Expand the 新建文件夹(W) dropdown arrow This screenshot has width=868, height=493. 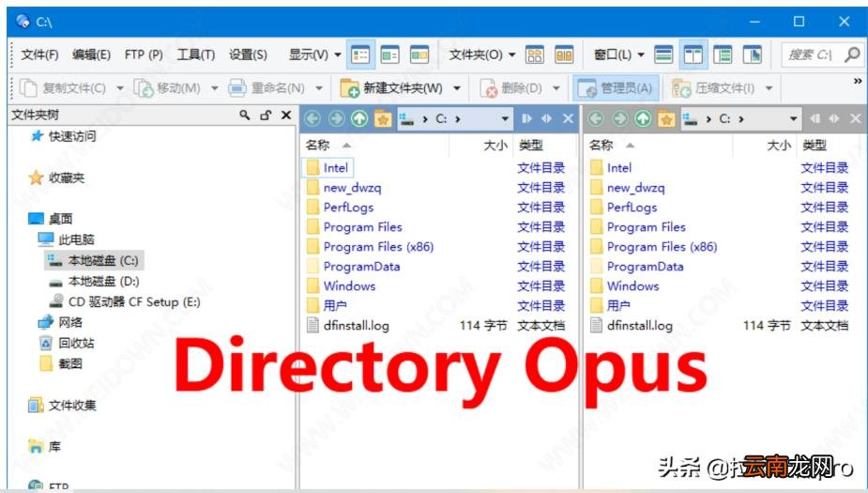[x=457, y=87]
